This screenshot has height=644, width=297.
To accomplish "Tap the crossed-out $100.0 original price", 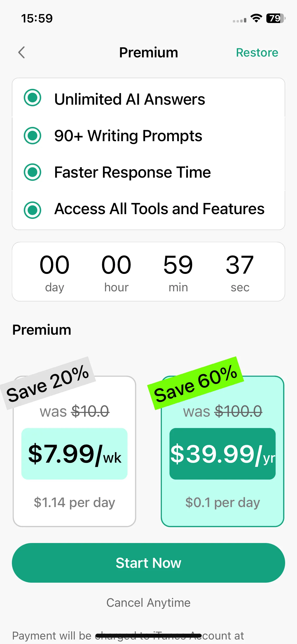I will (238, 411).
